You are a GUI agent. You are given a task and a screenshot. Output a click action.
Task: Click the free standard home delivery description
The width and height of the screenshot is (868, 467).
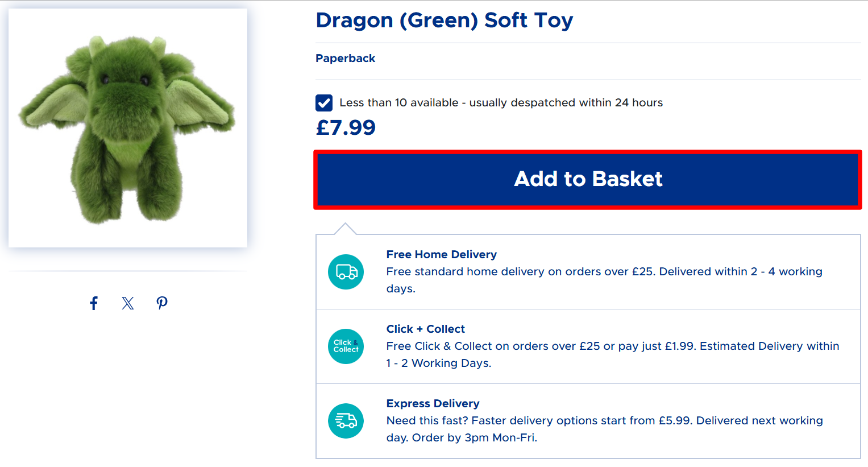click(x=604, y=272)
